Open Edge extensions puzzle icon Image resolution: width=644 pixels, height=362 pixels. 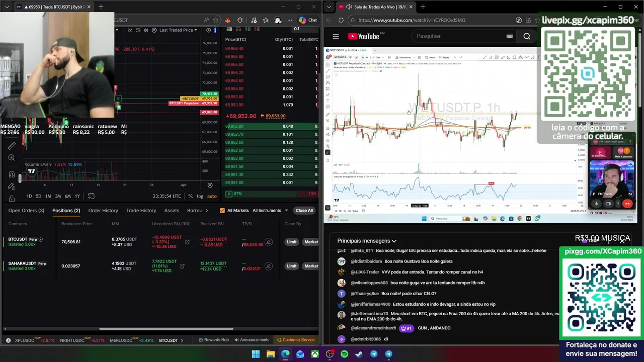click(240, 20)
